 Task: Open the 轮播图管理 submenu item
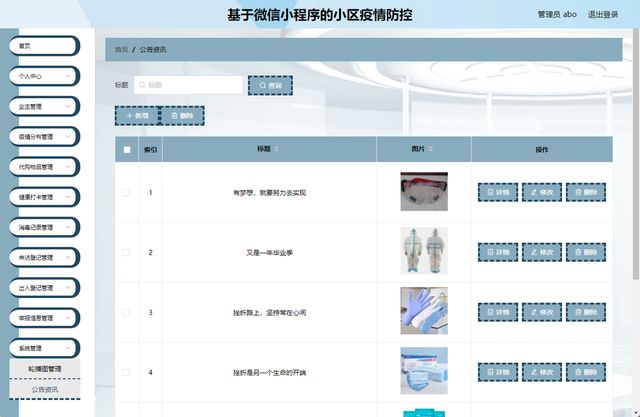44,369
